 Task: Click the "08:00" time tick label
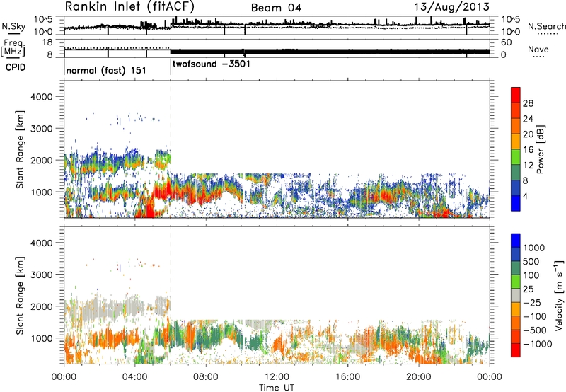click(206, 377)
